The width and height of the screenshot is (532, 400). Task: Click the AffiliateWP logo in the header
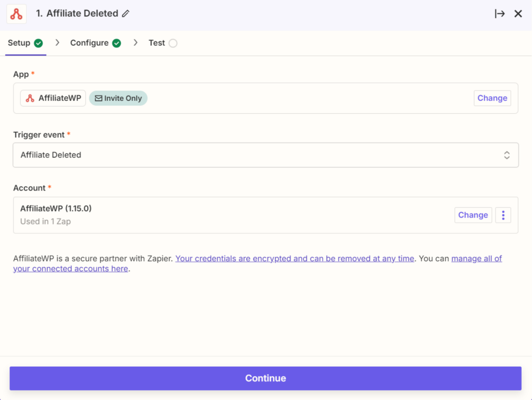(16, 14)
